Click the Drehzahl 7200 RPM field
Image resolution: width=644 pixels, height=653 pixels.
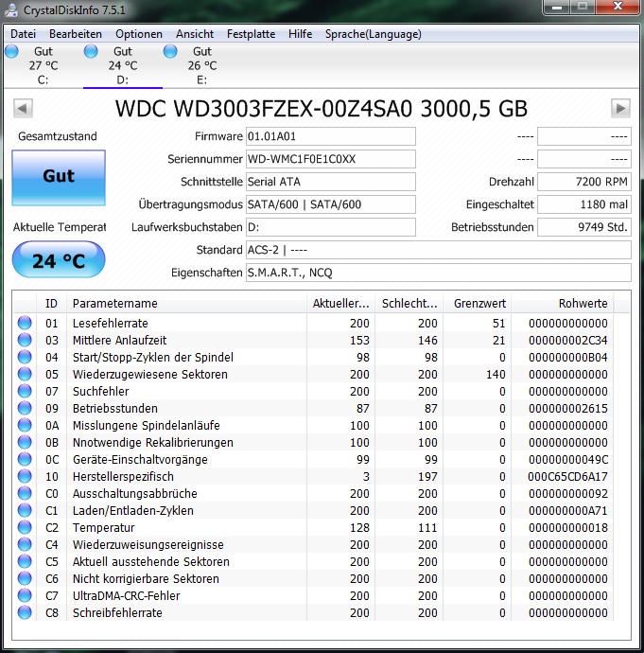tap(584, 182)
